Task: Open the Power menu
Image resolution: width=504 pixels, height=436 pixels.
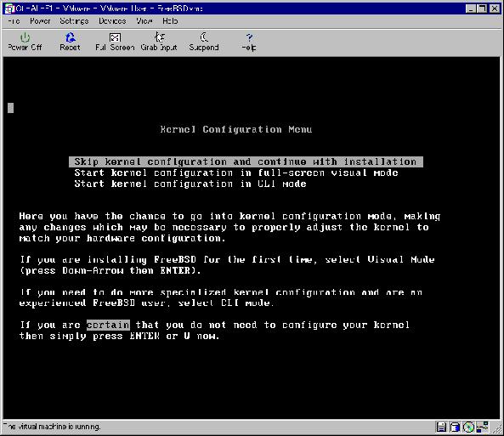Action: pyautogui.click(x=40, y=21)
